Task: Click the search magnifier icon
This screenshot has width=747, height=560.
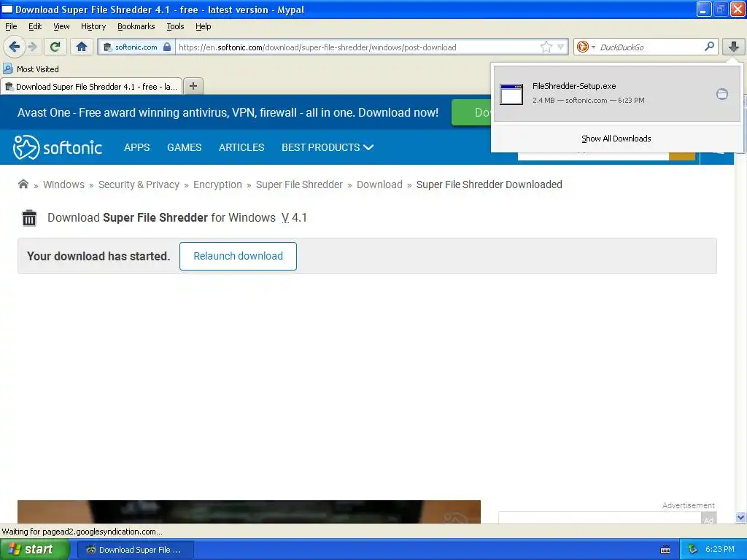Action: tap(709, 46)
